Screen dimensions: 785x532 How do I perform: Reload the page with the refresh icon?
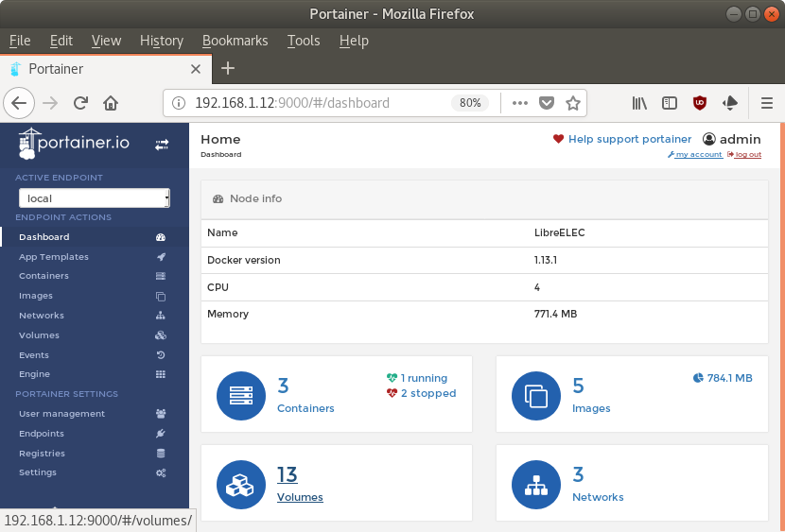coord(80,103)
